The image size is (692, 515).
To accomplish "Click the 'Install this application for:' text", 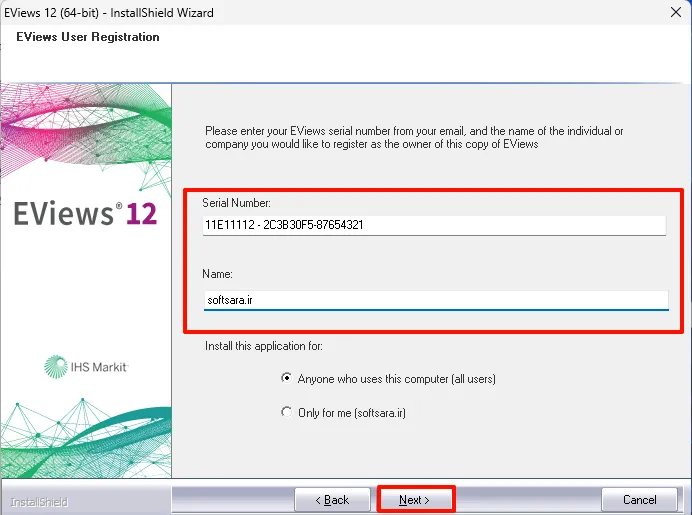I will coord(263,346).
